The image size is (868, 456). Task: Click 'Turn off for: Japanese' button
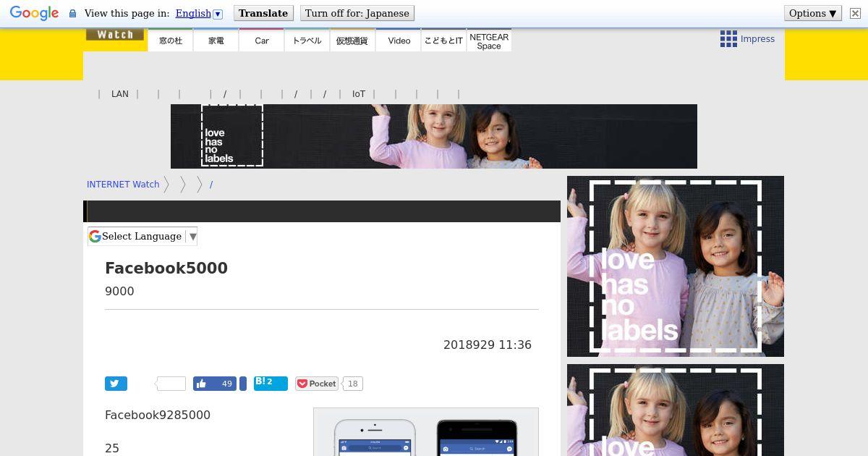click(x=357, y=13)
